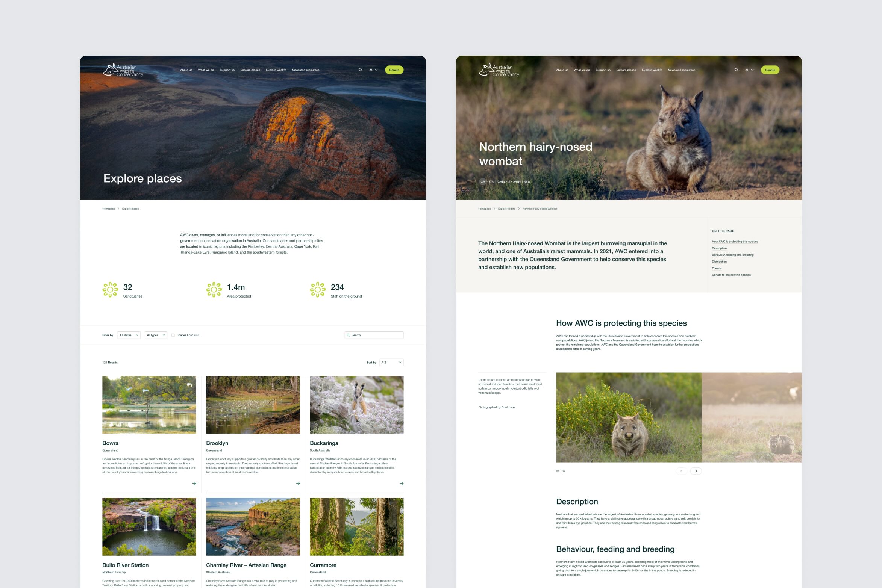Click the AWC logo on the Explore places page

123,70
